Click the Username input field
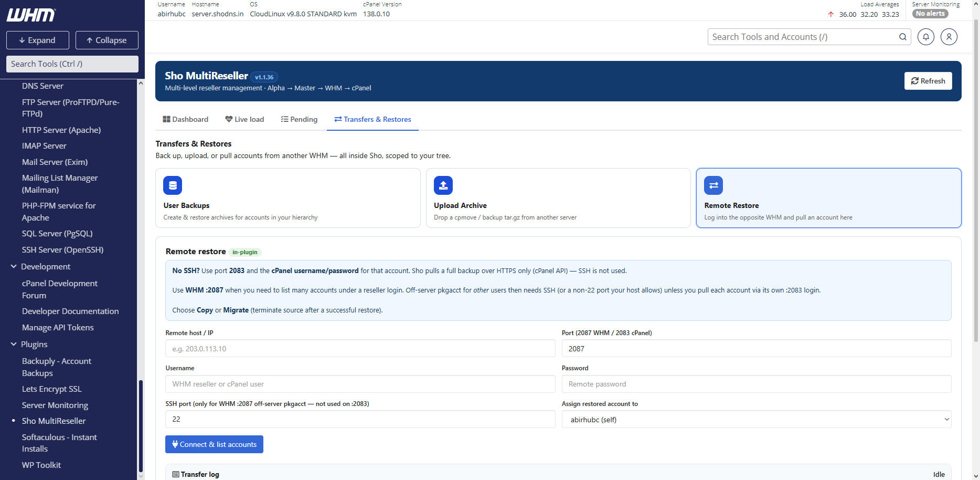This screenshot has width=980, height=480. click(x=360, y=384)
